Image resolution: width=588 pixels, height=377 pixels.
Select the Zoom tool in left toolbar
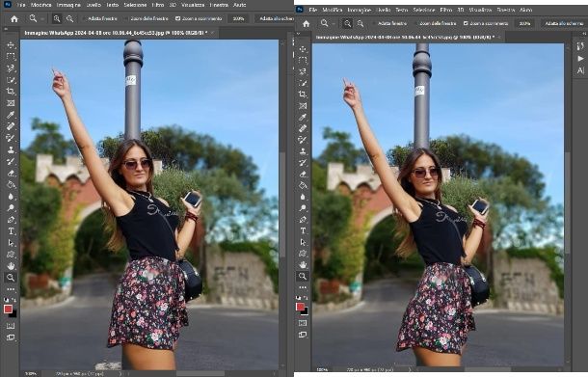click(x=11, y=278)
